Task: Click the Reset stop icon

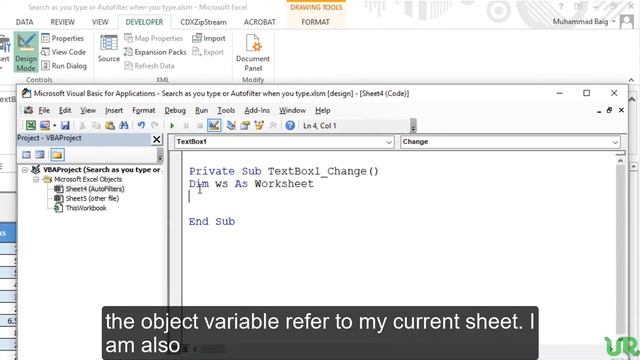Action: (200, 126)
